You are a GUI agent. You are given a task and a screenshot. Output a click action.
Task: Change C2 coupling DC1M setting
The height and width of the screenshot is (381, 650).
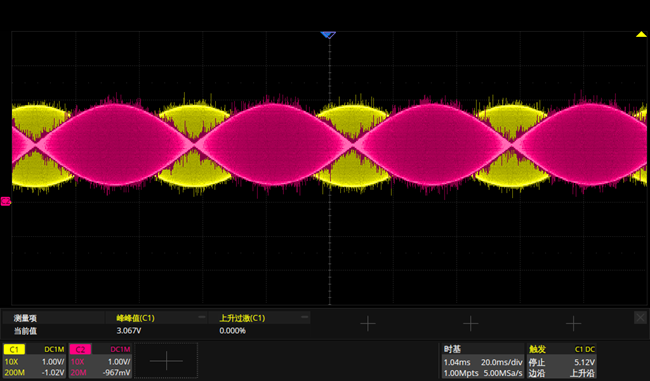tap(120, 349)
